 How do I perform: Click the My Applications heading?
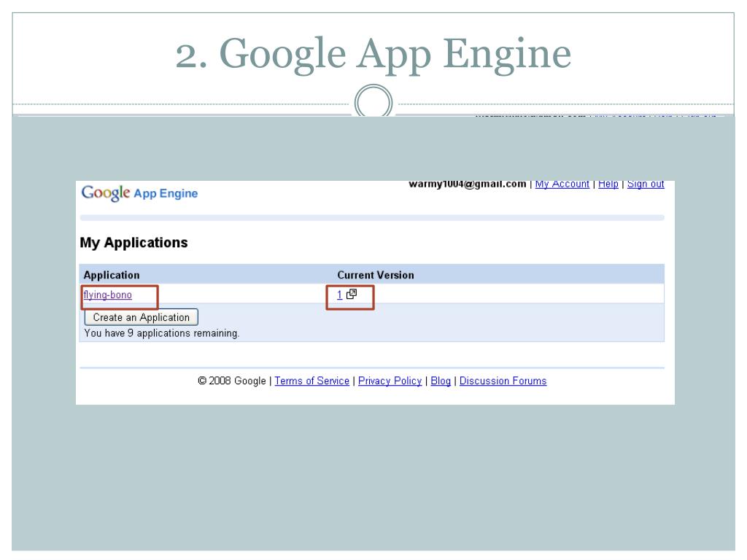pos(134,242)
